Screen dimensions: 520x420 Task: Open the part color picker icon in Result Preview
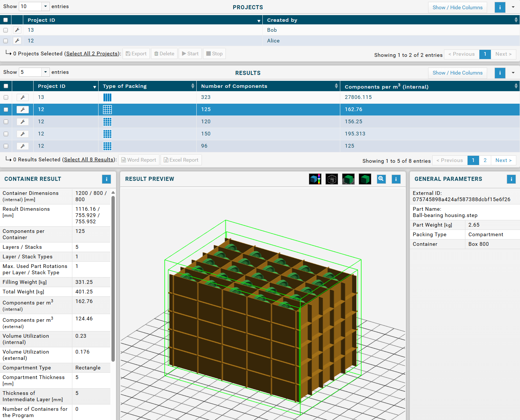[x=315, y=179]
